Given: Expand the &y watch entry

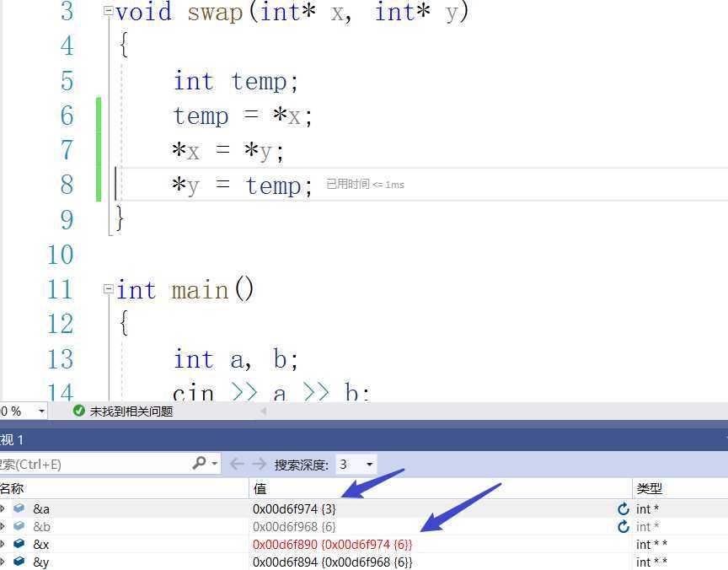Looking at the screenshot, I should [x=3, y=562].
